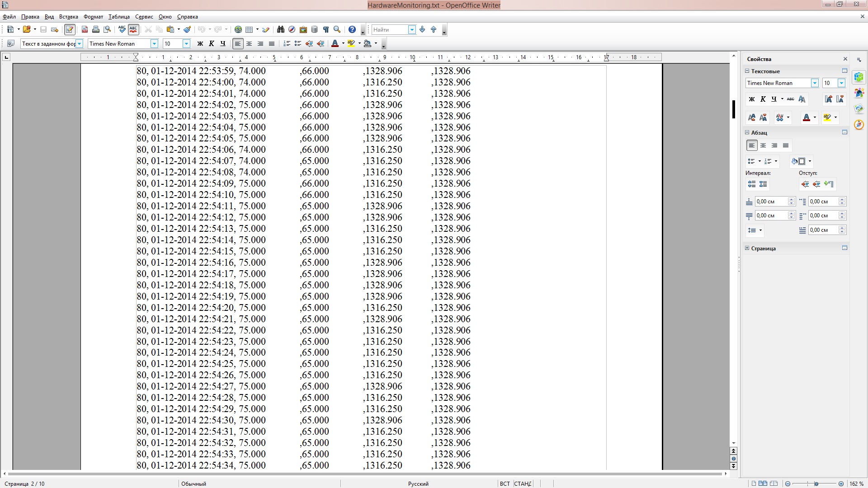868x488 pixels.
Task: Click the СТАНД selection mode in the status bar
Action: tap(523, 483)
